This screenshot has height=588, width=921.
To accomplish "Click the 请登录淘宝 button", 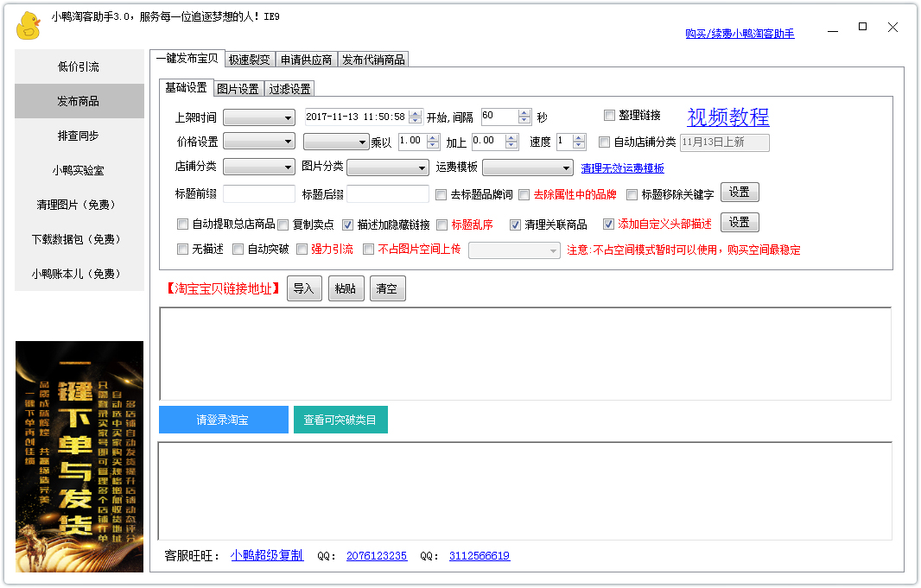I will (223, 419).
